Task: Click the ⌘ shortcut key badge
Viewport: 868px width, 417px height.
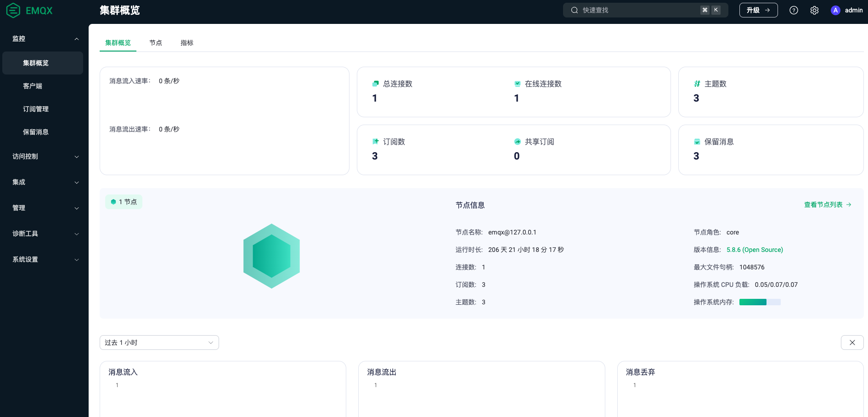Action: [x=705, y=10]
